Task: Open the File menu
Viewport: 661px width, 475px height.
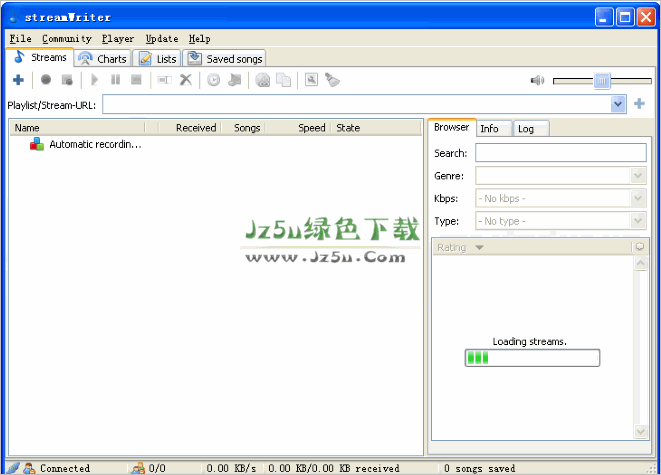Action: (20, 39)
